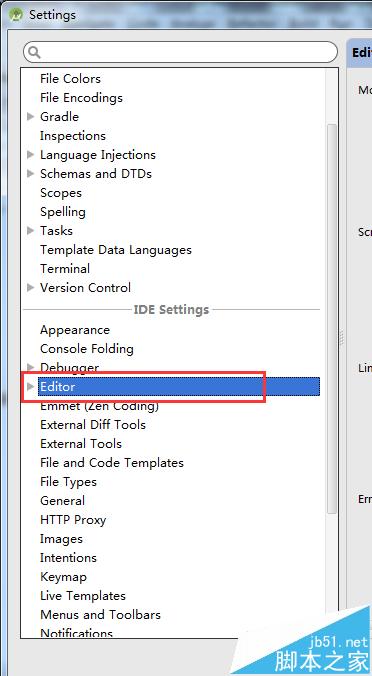
Task: Expand the Editor tree arrow
Action: click(x=30, y=387)
